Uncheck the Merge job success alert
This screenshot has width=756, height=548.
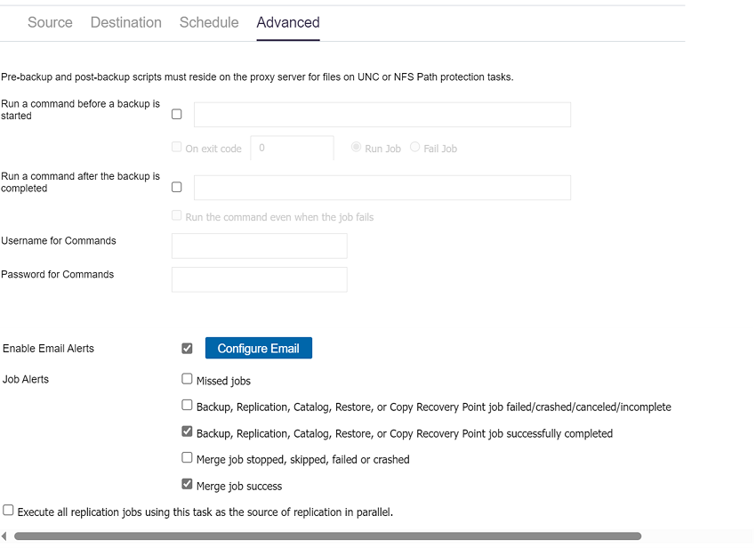[187, 485]
